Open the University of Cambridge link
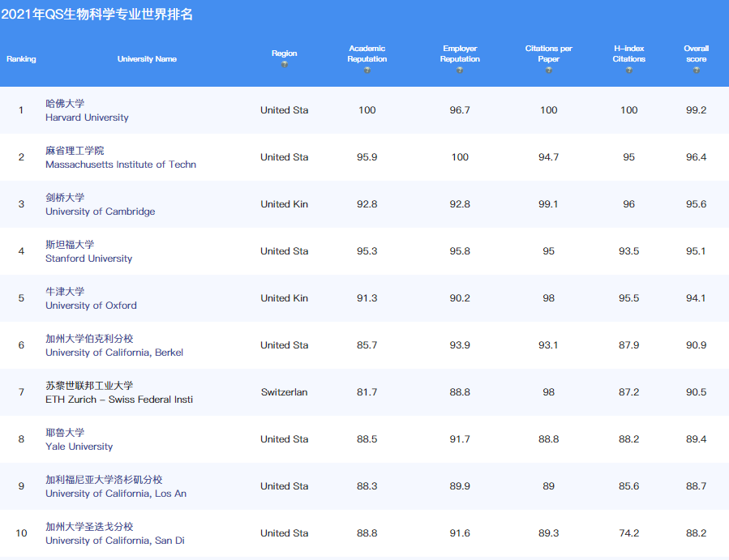The width and height of the screenshot is (729, 560). (x=100, y=212)
